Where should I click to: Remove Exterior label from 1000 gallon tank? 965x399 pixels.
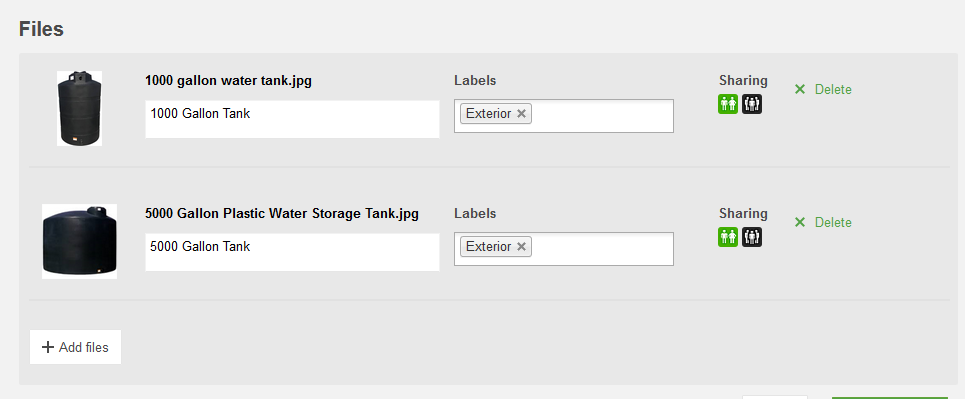521,113
